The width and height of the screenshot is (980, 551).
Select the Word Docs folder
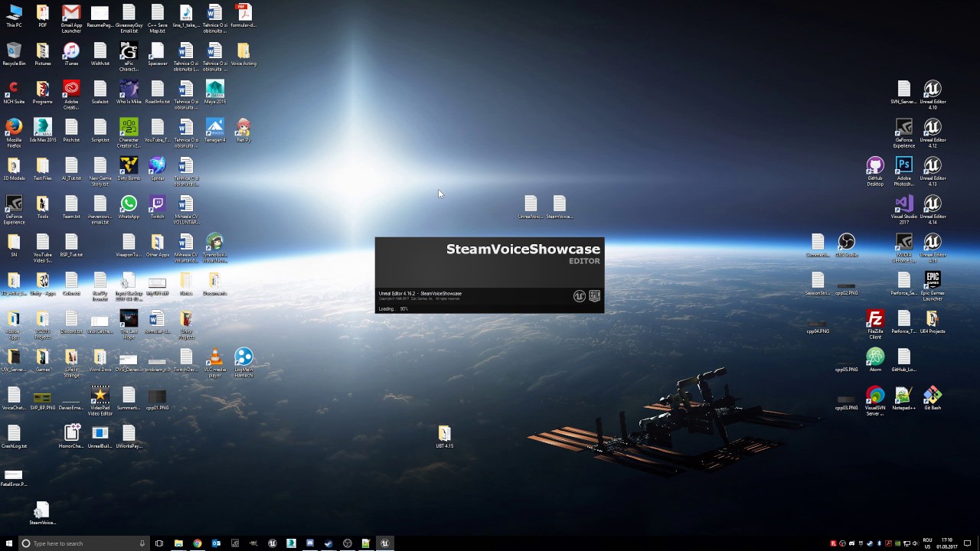[x=100, y=360]
